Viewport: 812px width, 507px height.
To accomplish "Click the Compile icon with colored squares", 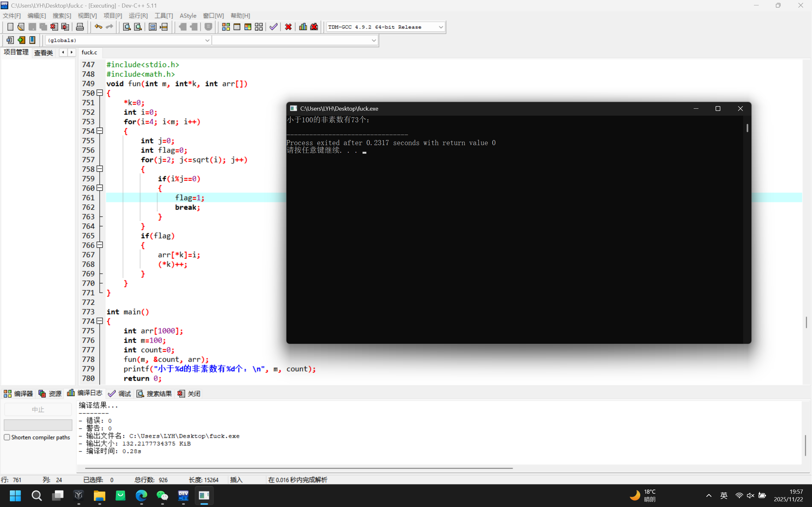I will click(226, 27).
